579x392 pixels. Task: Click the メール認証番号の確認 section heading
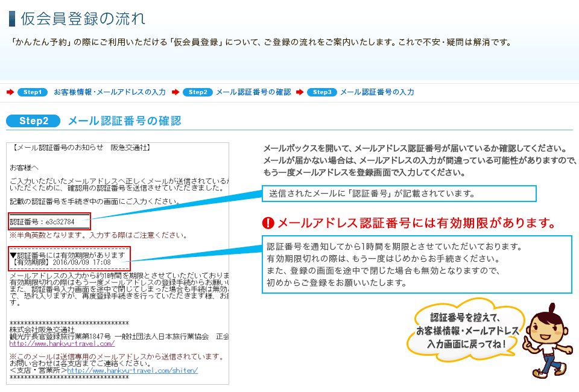coord(124,121)
